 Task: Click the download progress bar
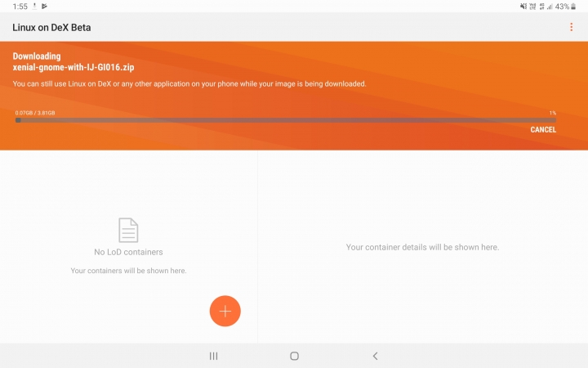[286, 120]
